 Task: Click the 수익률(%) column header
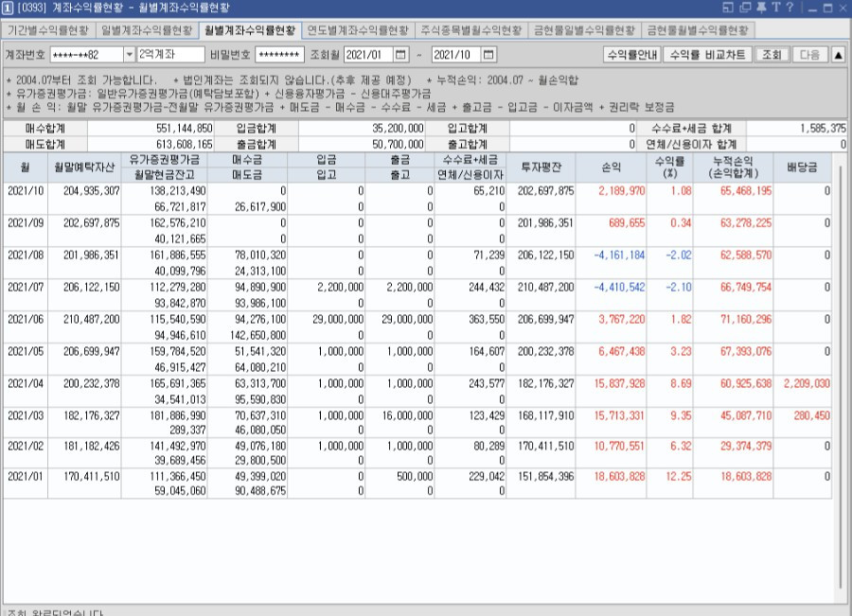pos(669,167)
